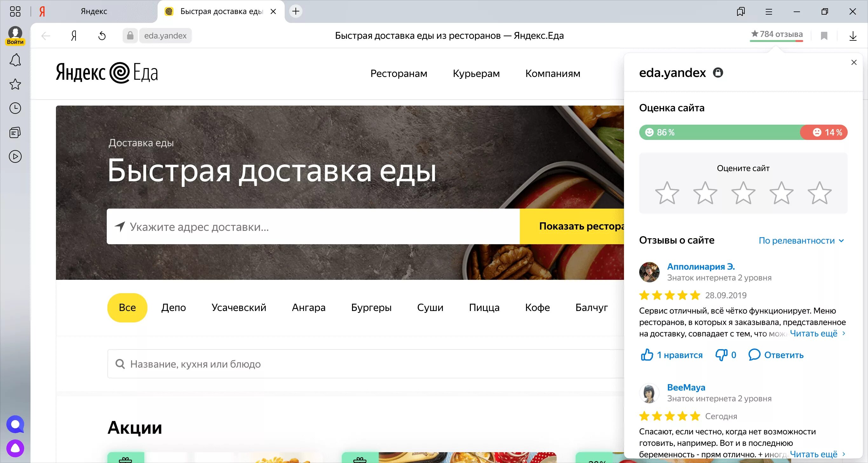Click the video play icon in sidebar
Viewport: 868px width, 463px height.
(x=15, y=156)
